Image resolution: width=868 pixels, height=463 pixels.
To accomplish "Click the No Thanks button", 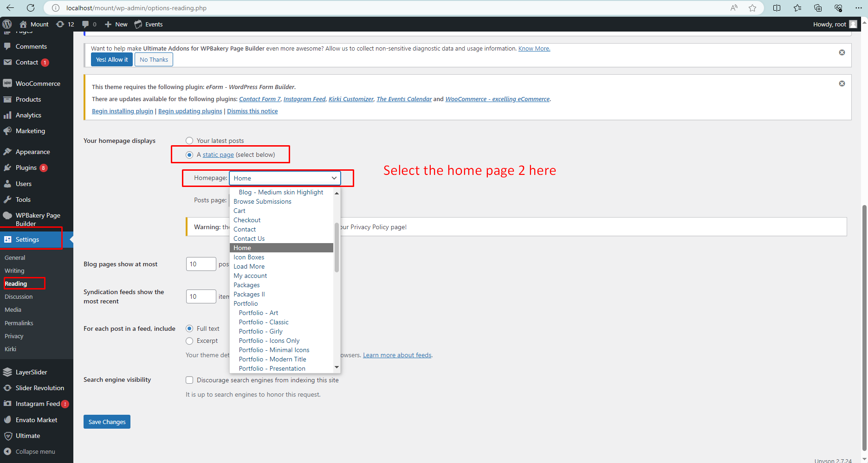I will click(x=154, y=59).
